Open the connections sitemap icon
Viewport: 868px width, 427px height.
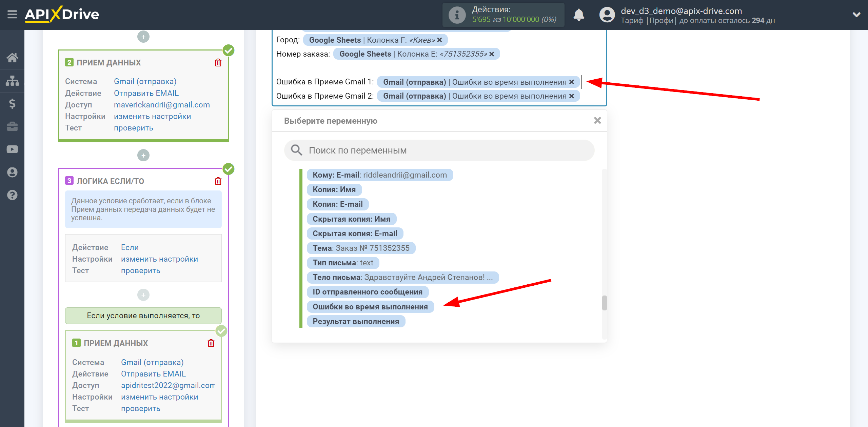pos(12,81)
